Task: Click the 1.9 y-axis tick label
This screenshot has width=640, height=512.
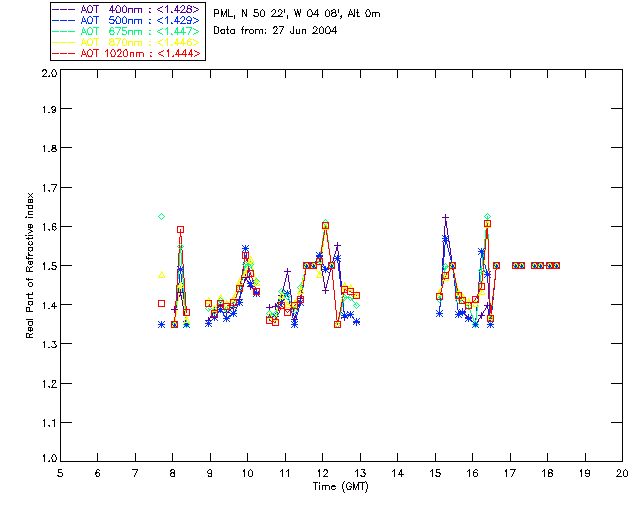Action: click(49, 109)
